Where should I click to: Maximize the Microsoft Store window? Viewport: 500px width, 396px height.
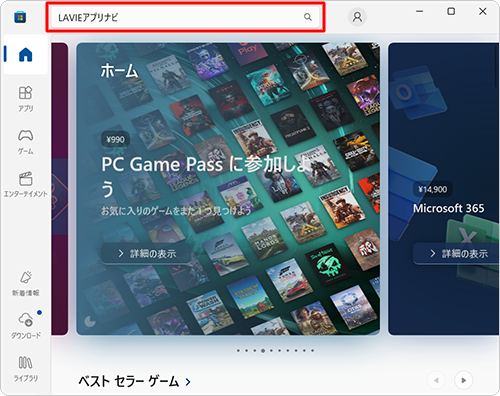click(x=451, y=11)
